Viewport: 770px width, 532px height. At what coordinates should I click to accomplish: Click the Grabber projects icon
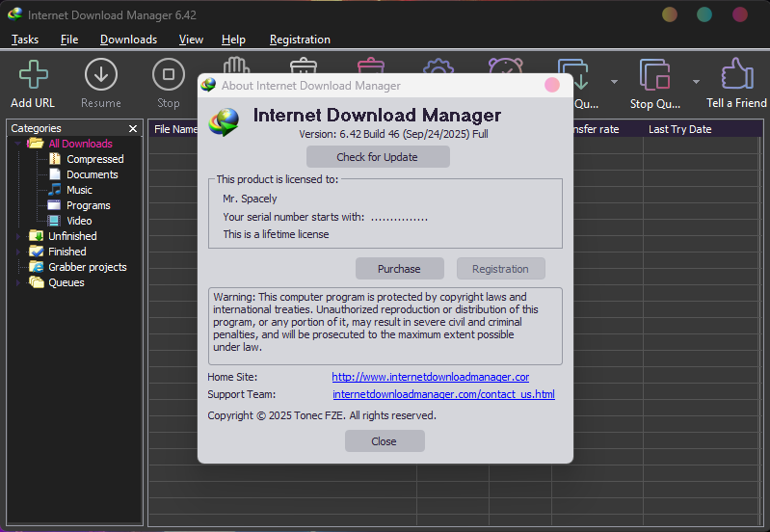pyautogui.click(x=37, y=267)
